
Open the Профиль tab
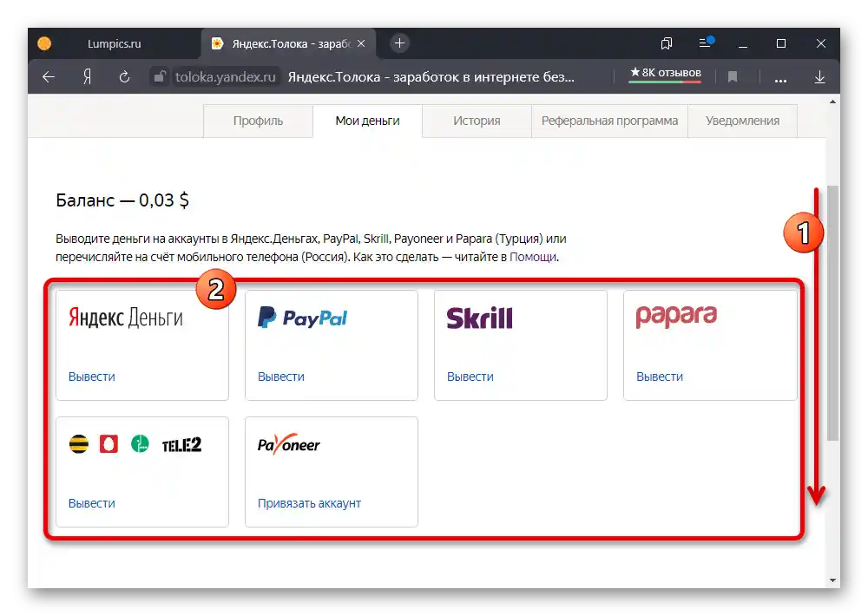258,121
